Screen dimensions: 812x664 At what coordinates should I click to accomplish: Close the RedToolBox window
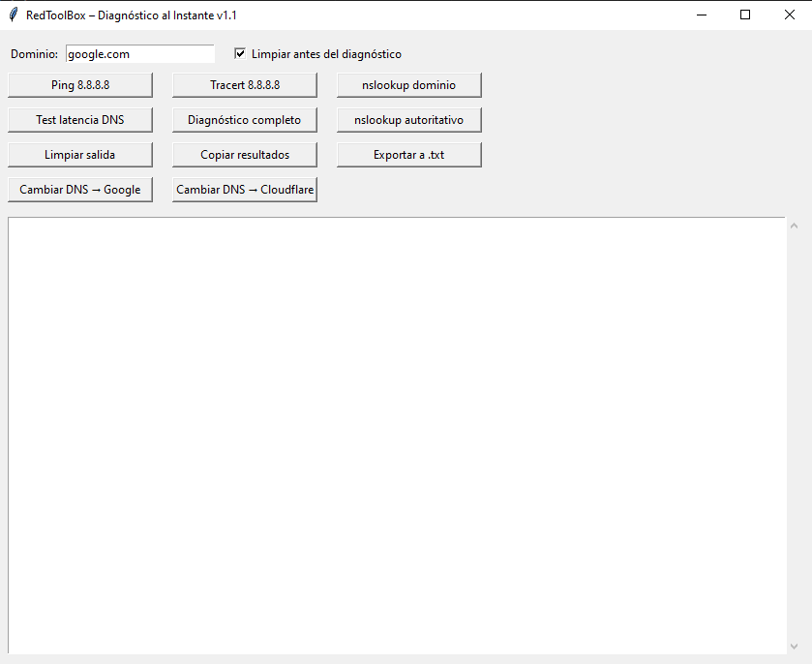[x=789, y=15]
